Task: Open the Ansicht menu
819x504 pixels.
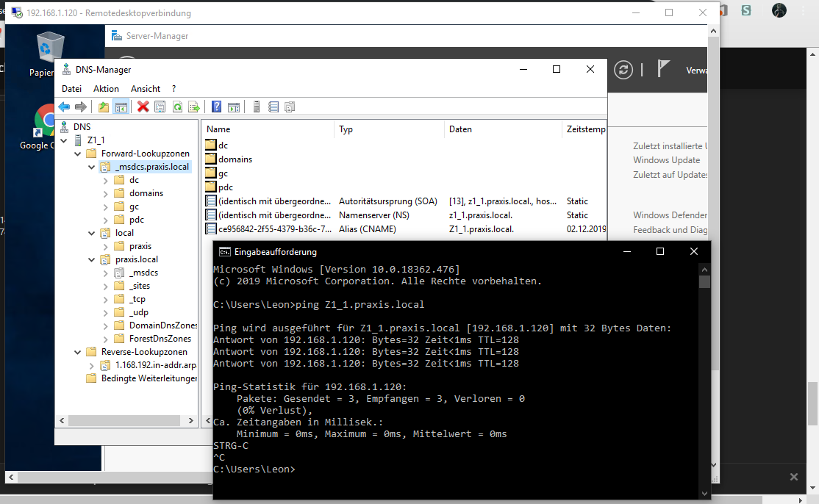Action: [146, 89]
